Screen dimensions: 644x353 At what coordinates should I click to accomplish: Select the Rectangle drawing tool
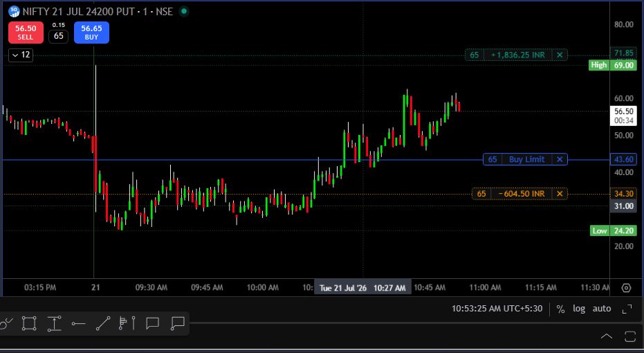pyautogui.click(x=29, y=323)
